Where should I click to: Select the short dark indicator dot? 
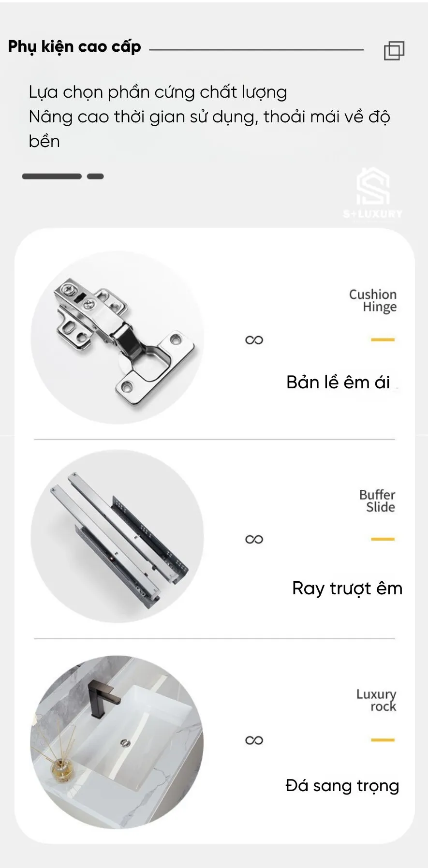click(95, 177)
